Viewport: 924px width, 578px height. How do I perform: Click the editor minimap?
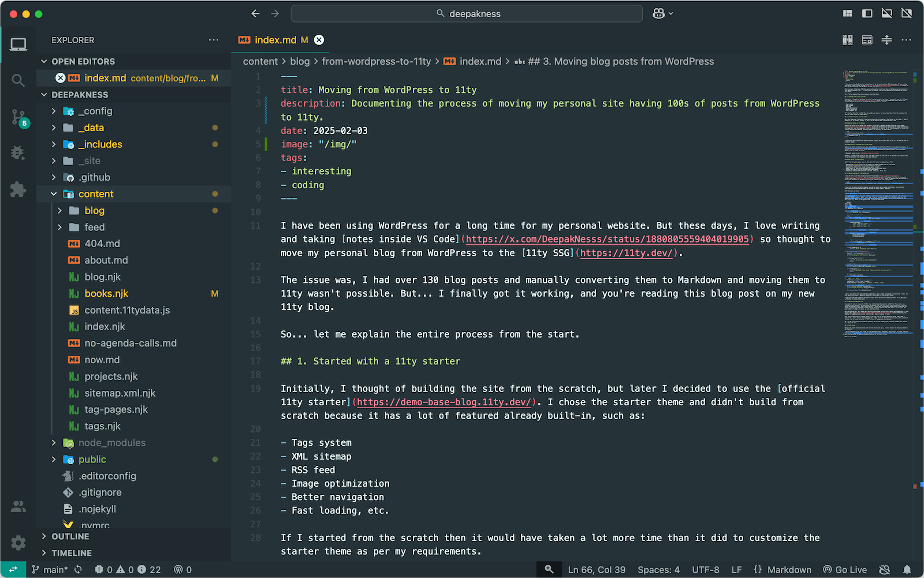tap(875, 202)
